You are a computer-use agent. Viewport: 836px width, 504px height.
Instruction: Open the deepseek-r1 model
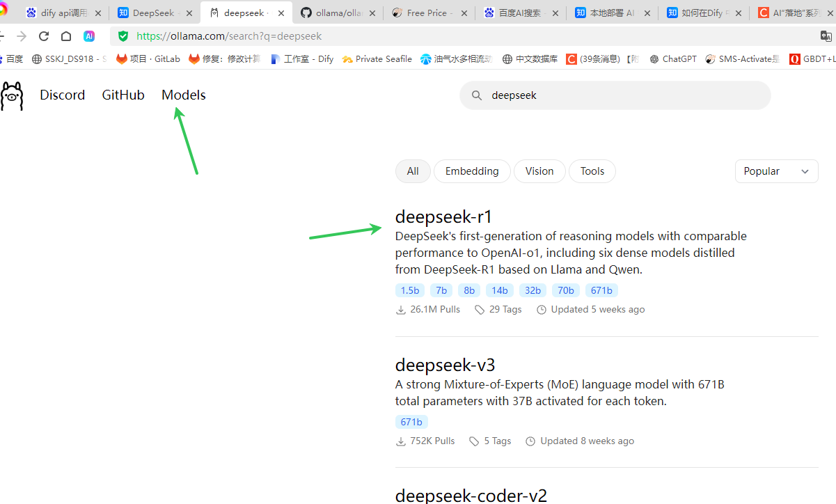pos(443,216)
